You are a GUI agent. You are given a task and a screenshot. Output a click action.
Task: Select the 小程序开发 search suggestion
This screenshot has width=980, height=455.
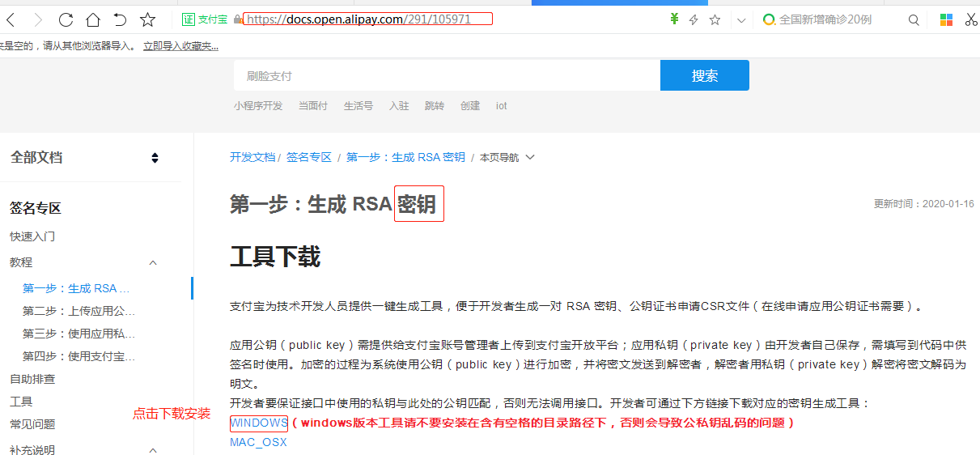pos(258,106)
